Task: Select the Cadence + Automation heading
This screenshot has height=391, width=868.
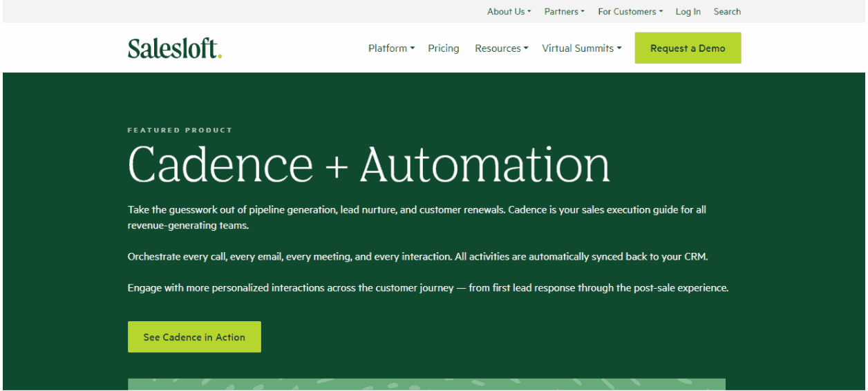Action: tap(369, 164)
